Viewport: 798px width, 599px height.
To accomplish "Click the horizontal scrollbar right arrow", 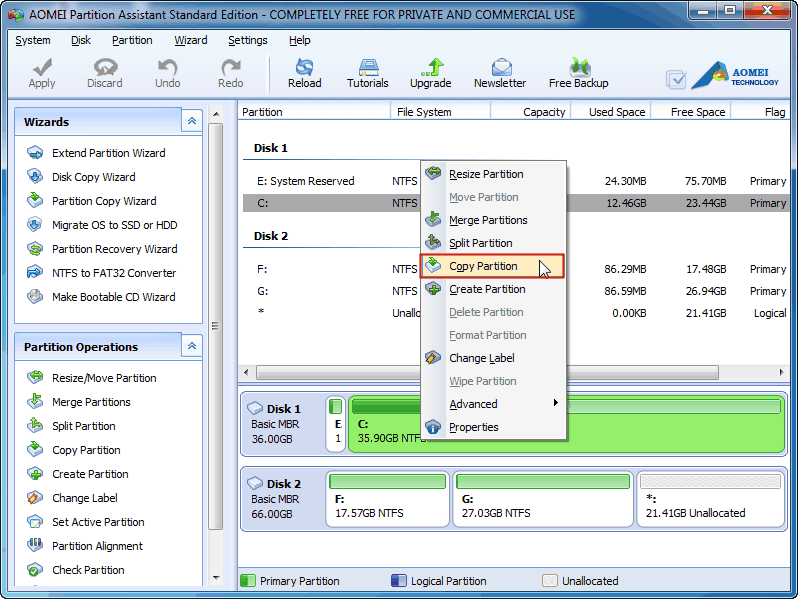I will (781, 373).
